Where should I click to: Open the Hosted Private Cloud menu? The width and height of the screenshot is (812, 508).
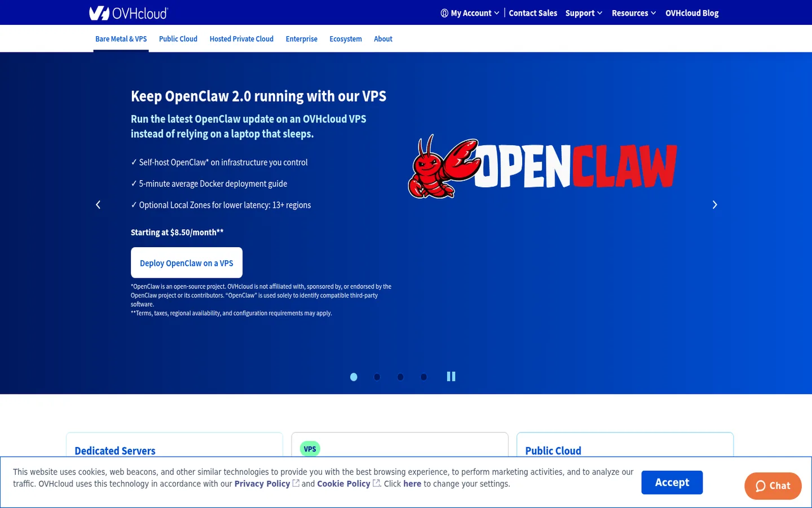241,39
